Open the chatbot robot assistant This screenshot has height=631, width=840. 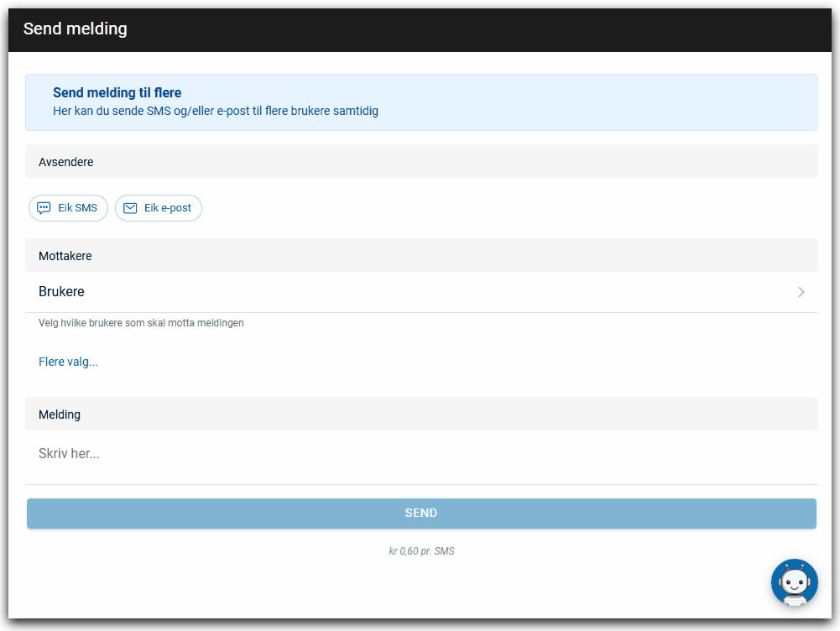[794, 582]
